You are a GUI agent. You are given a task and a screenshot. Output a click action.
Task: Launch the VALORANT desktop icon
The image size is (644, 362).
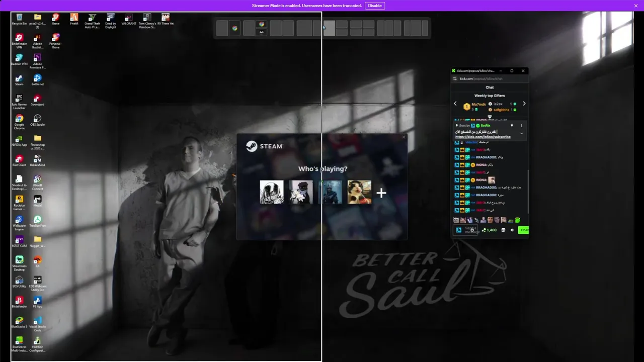pos(129,20)
